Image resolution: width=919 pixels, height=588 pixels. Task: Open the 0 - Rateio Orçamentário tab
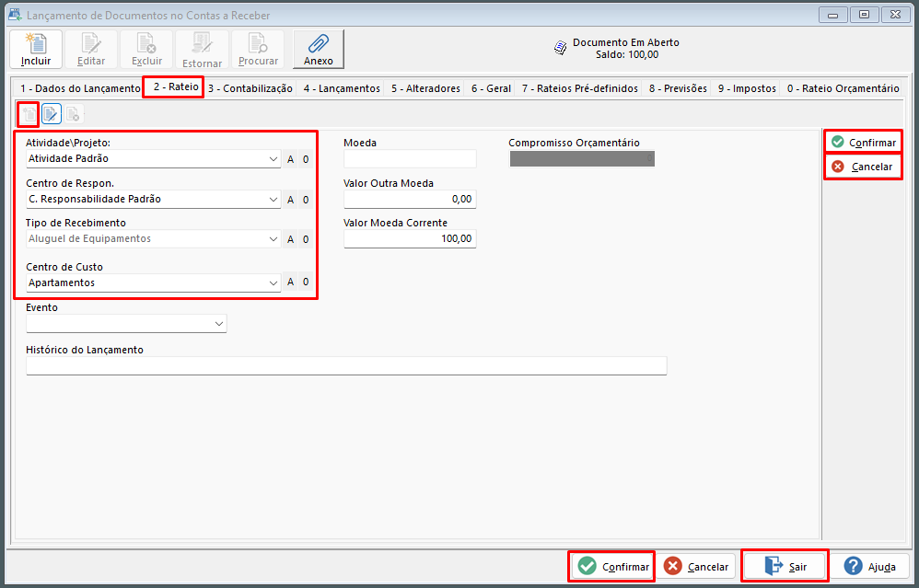click(x=843, y=88)
